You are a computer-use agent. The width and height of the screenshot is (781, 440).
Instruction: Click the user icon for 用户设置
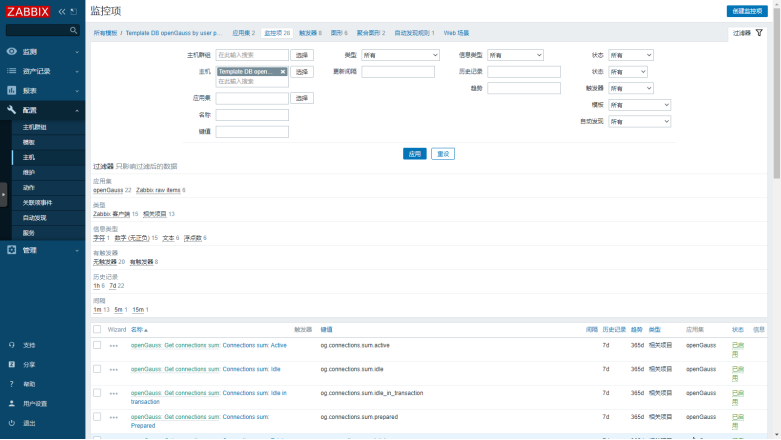coord(11,403)
